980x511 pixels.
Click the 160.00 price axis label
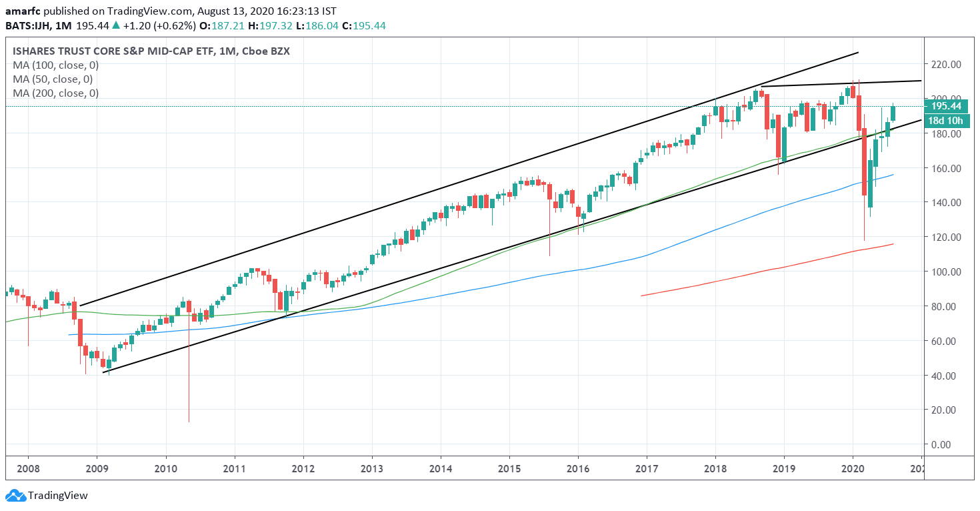click(x=946, y=168)
